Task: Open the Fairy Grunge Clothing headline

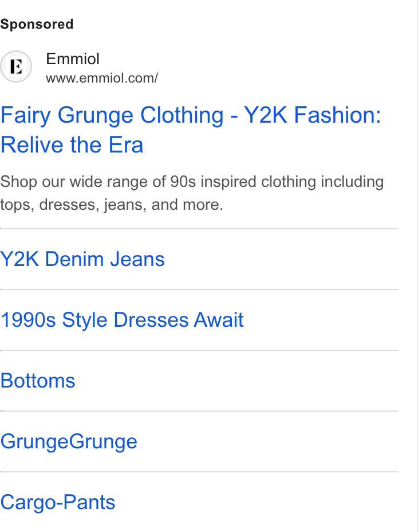Action: (191, 130)
